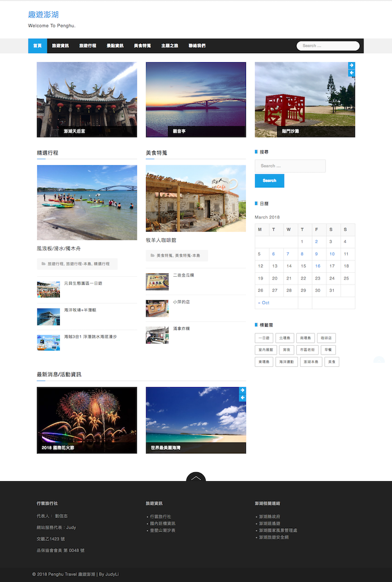The width and height of the screenshot is (392, 582).
Task: Open the 首頁 home tab in navigation
Action: (x=37, y=46)
